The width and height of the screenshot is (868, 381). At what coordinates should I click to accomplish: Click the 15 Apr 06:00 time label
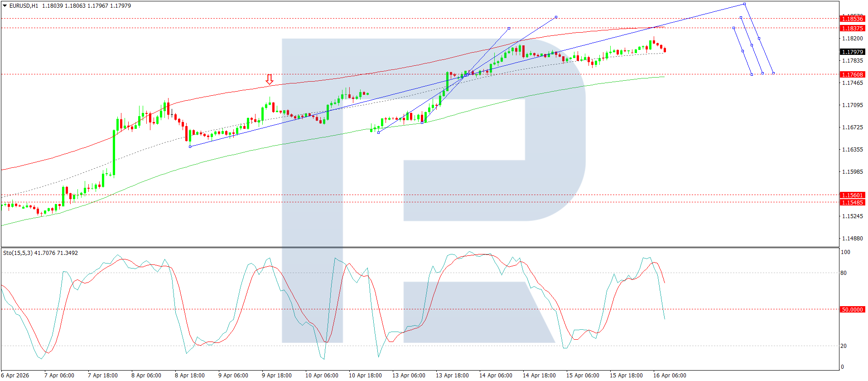(583, 376)
